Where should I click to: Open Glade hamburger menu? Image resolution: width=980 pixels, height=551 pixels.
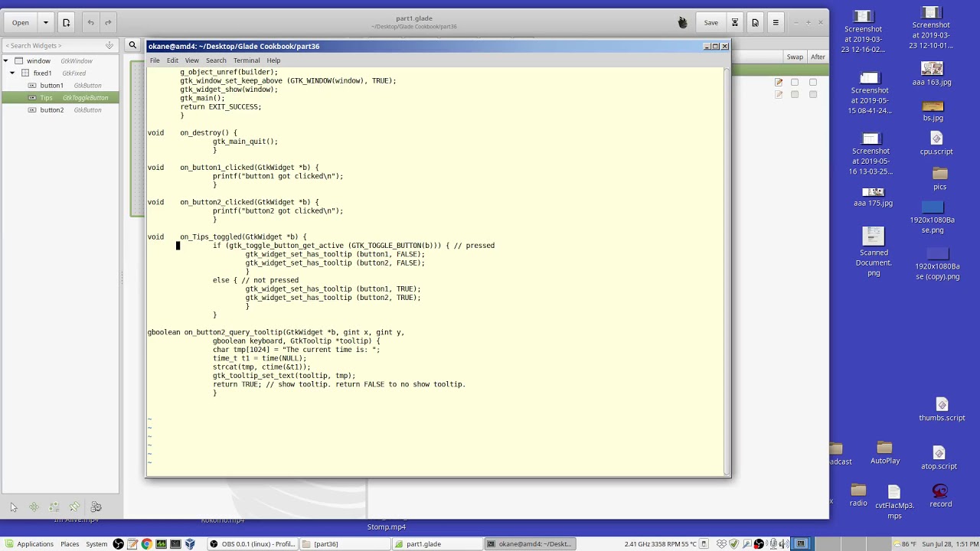point(776,22)
